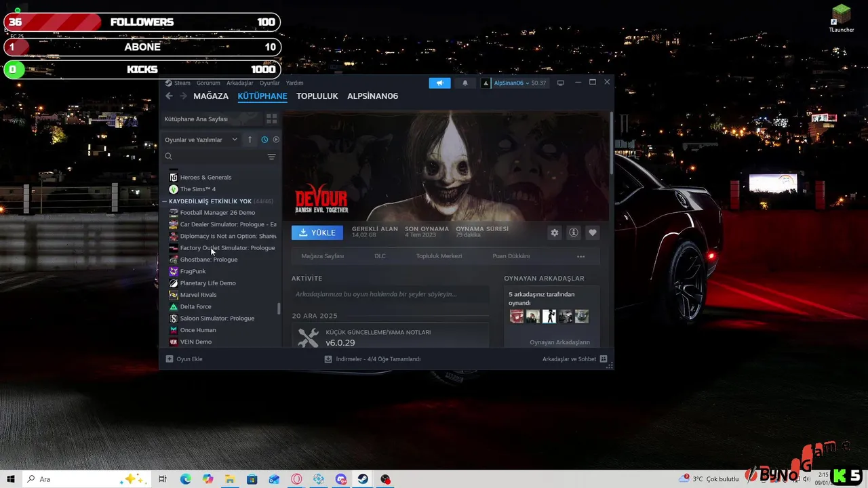Open the library collections grid icon
The height and width of the screenshot is (488, 868).
click(x=271, y=119)
